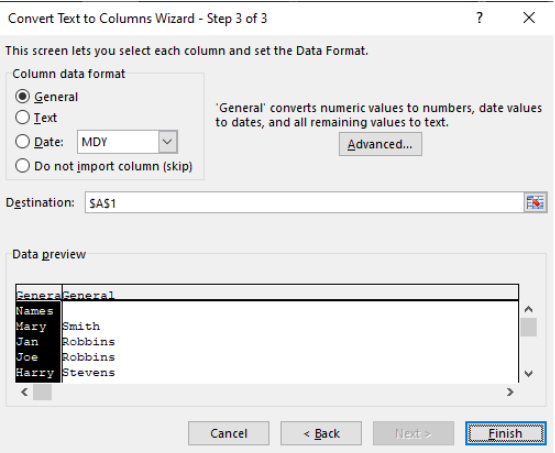
Task: Close the Convert Text to Columns Wizard
Action: [529, 17]
